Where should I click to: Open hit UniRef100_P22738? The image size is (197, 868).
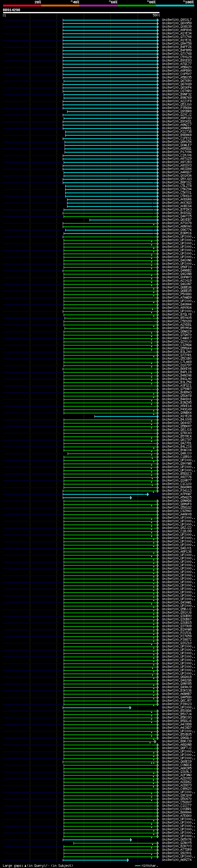click(176, 132)
